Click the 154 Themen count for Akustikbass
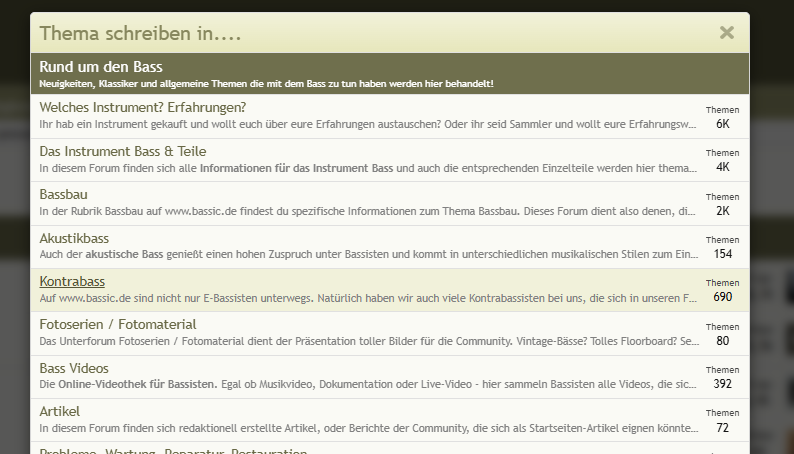 (x=722, y=254)
